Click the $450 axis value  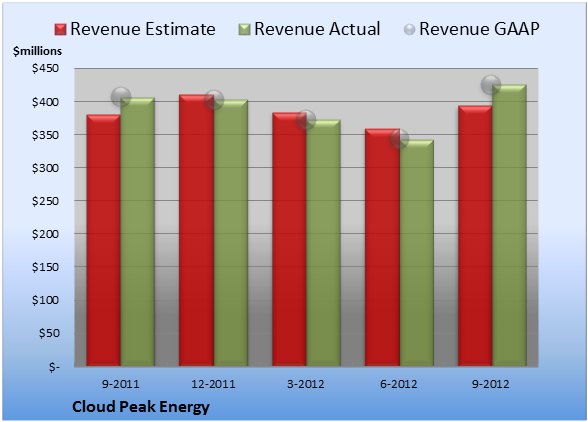45,68
